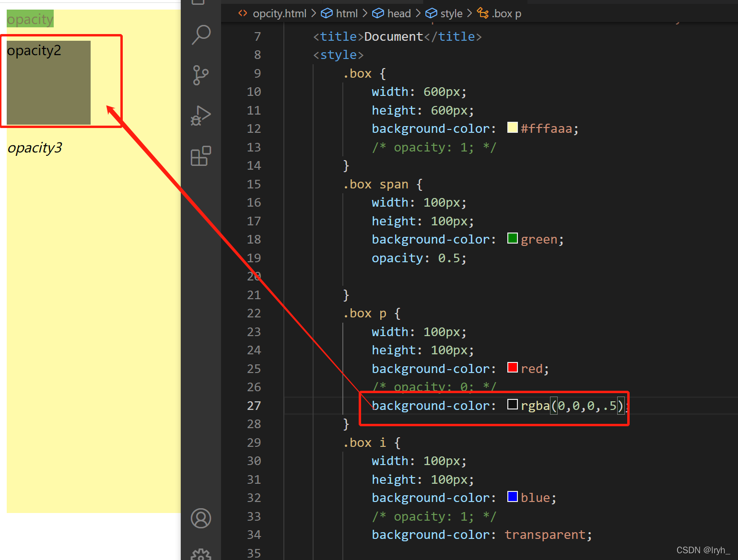The image size is (738, 560).
Task: Click the symbol icon before .box p breadcrumb
Action: click(482, 13)
